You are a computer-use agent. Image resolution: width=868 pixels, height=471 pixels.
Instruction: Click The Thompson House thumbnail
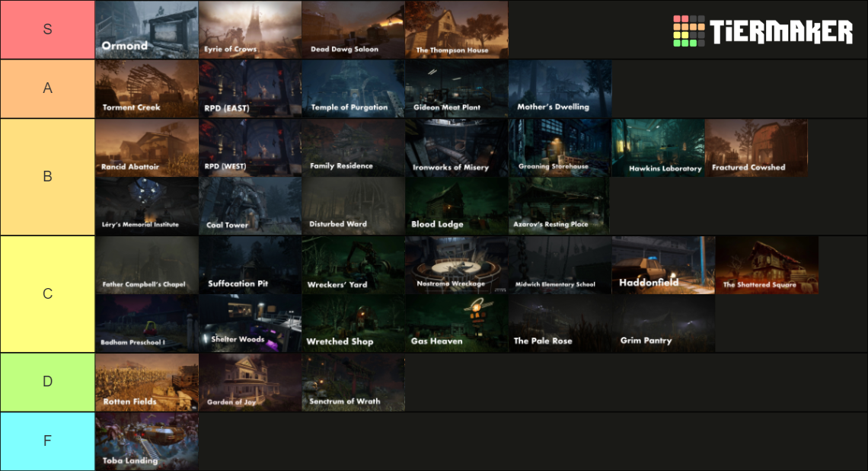point(456,30)
